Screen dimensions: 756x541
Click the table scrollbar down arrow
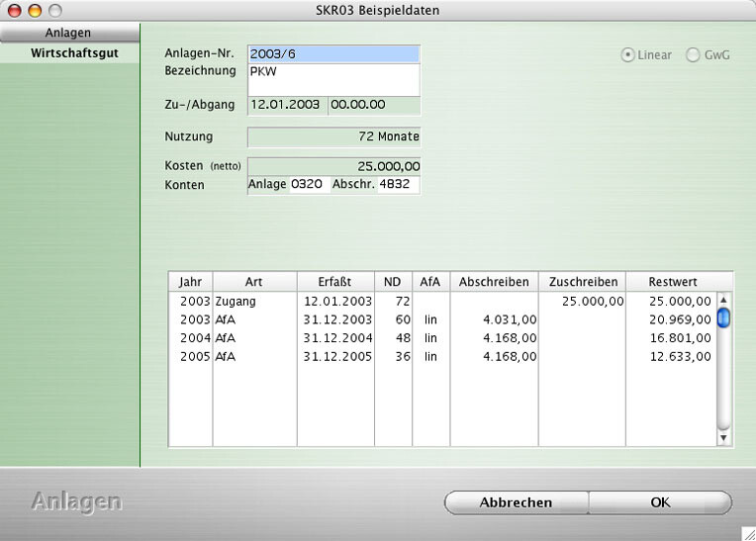coord(723,437)
